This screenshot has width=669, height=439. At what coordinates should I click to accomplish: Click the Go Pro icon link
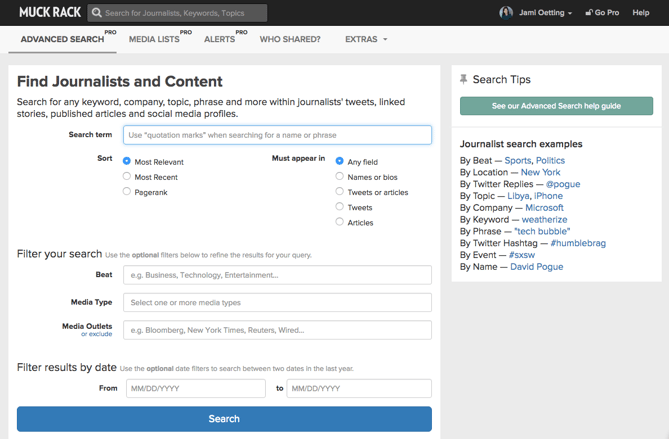588,13
